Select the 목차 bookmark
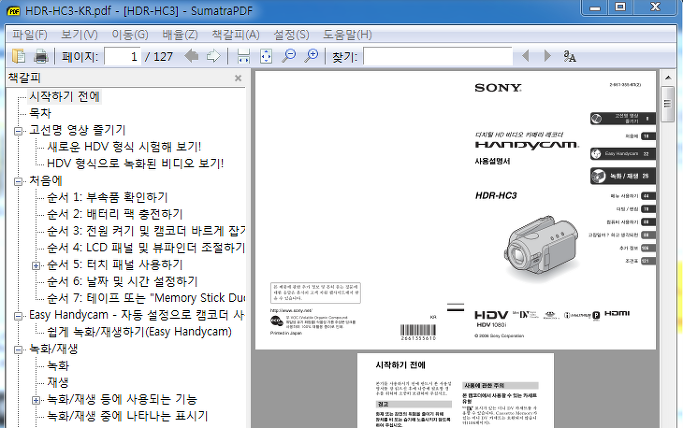The image size is (683, 428). click(x=40, y=113)
